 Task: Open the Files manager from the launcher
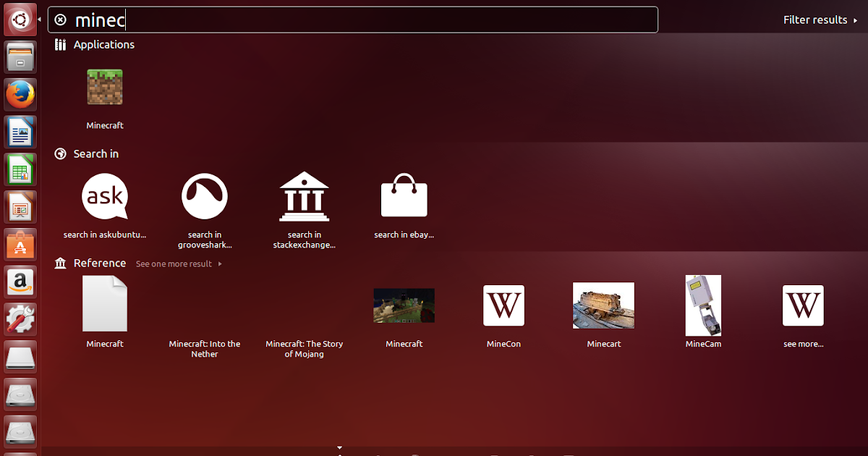20,57
